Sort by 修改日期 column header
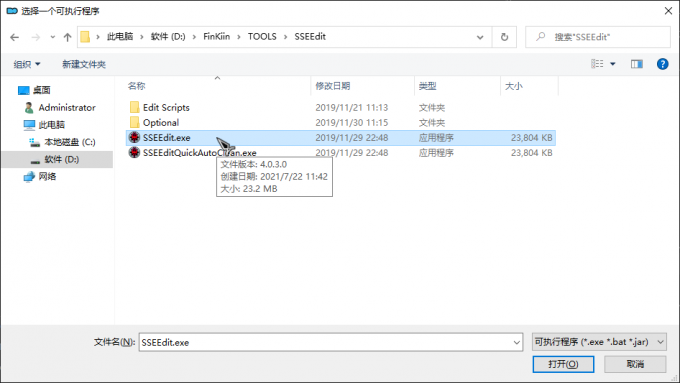The height and width of the screenshot is (383, 680). 333,86
